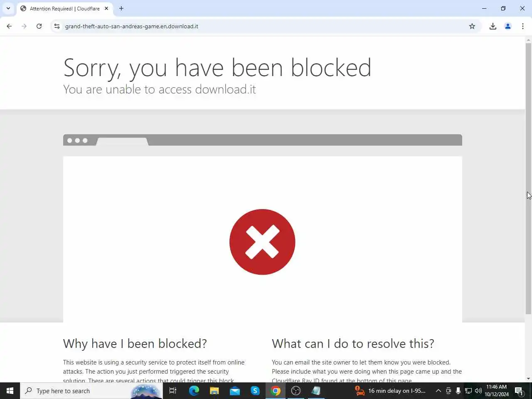This screenshot has width=532, height=399.
Task: Reload the blocked page
Action: coord(39,26)
